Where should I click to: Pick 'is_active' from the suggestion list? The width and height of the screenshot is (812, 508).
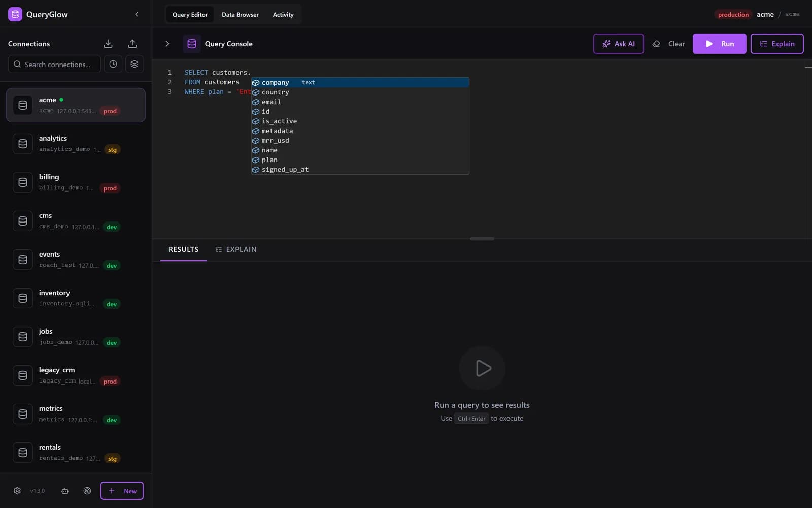(360, 121)
